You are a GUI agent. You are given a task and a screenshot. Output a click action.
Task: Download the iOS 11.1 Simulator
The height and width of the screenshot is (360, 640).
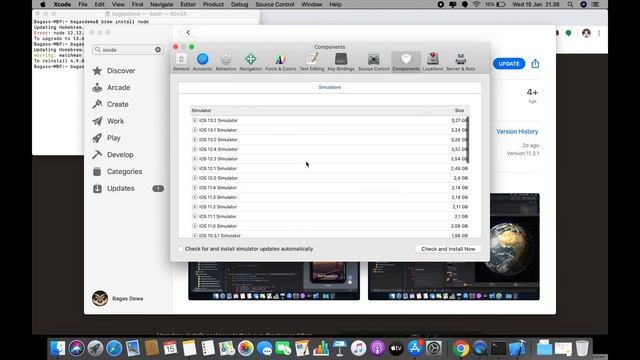pos(195,216)
